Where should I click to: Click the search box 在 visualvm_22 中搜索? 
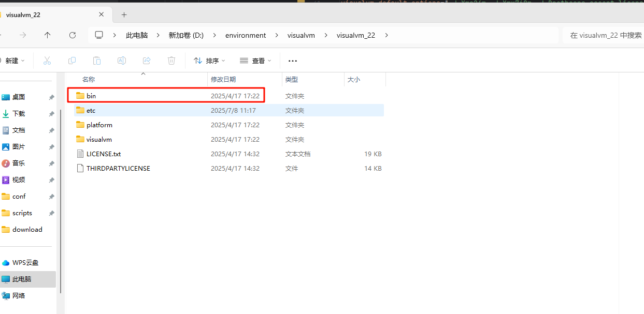[604, 35]
